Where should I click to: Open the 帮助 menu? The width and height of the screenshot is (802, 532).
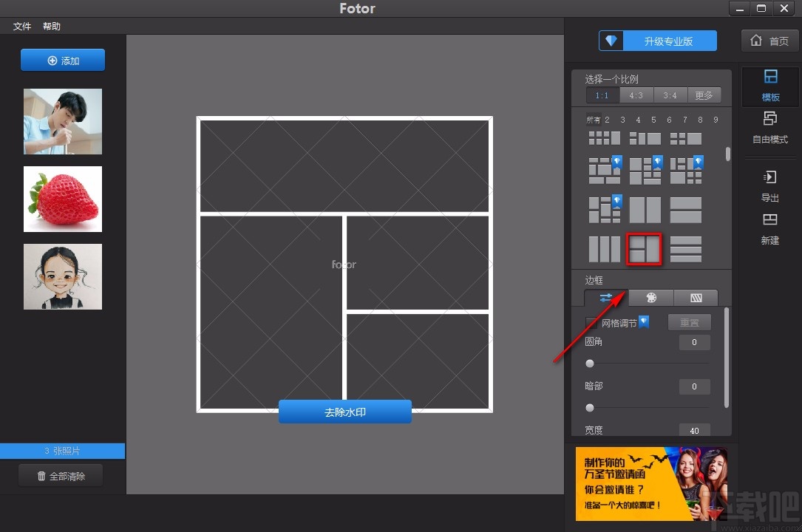tap(52, 26)
